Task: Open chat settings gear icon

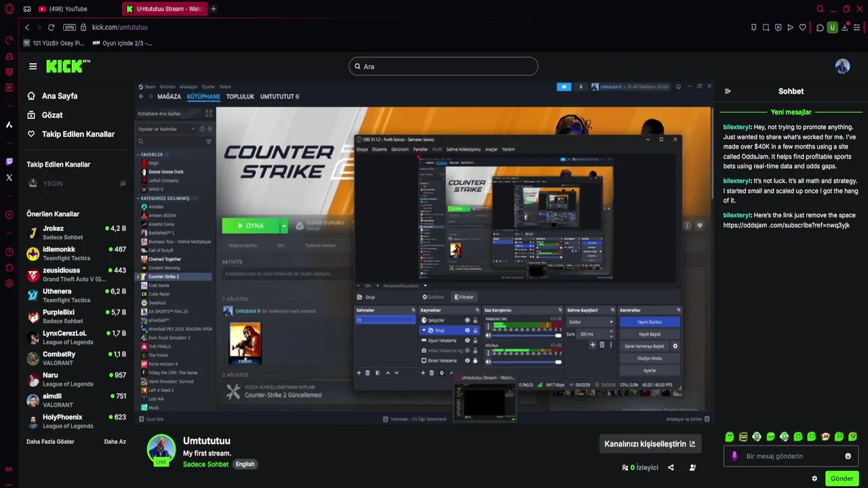Action: [814, 479]
